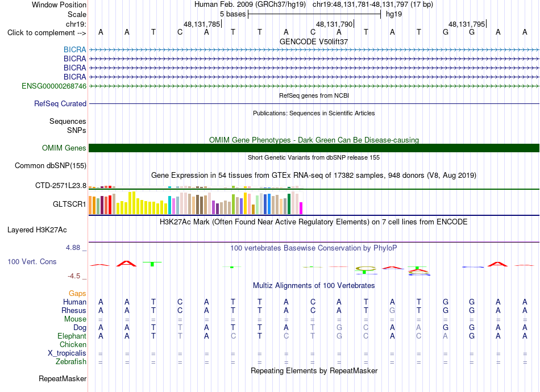Open the Common dbSNP(155) track label
This screenshot has height=392, width=540.
point(51,165)
